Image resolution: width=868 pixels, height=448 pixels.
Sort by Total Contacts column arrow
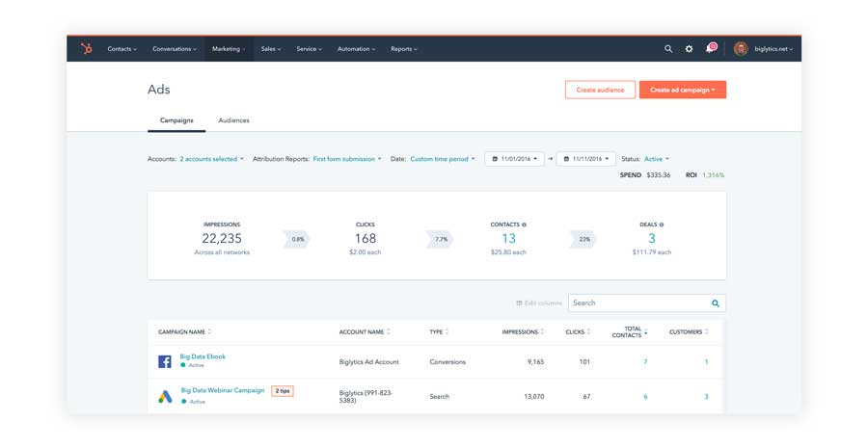coord(646,331)
